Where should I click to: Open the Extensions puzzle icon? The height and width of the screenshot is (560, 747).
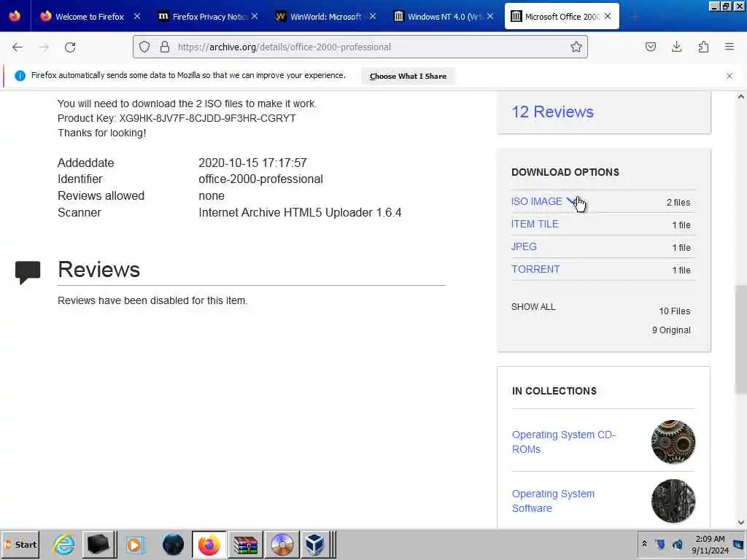pyautogui.click(x=703, y=47)
